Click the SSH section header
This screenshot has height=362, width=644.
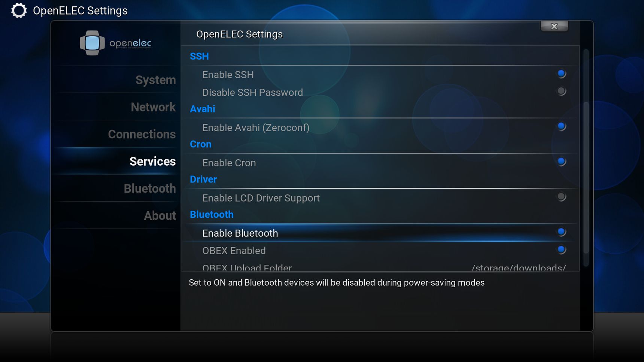(199, 56)
